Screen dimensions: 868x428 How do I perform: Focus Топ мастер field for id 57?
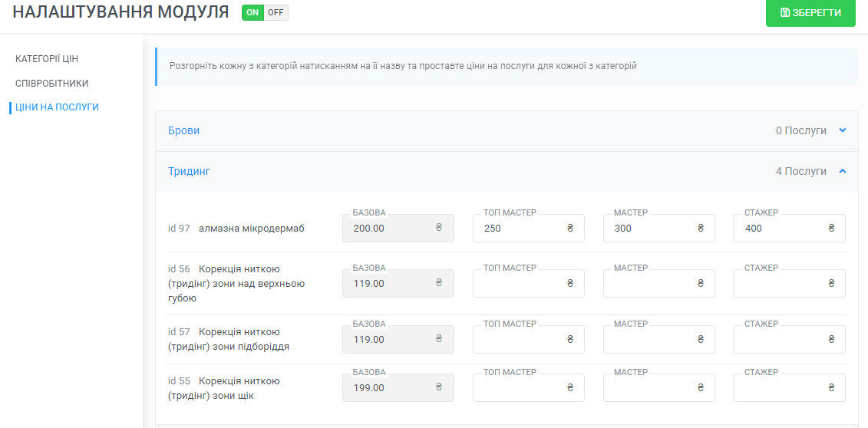[x=529, y=339]
